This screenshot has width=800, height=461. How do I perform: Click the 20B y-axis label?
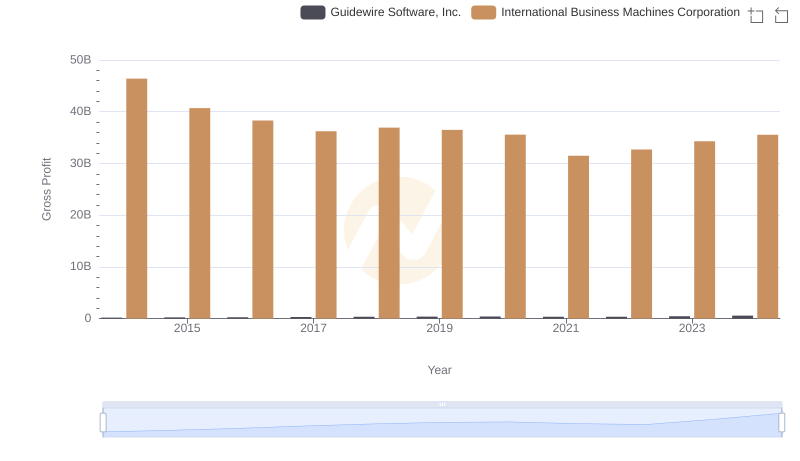coord(81,215)
